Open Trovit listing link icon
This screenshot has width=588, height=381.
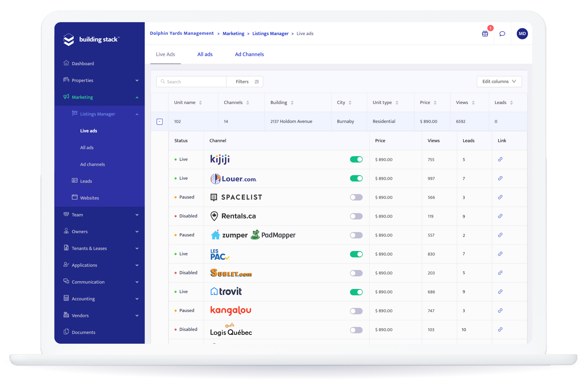click(x=500, y=292)
